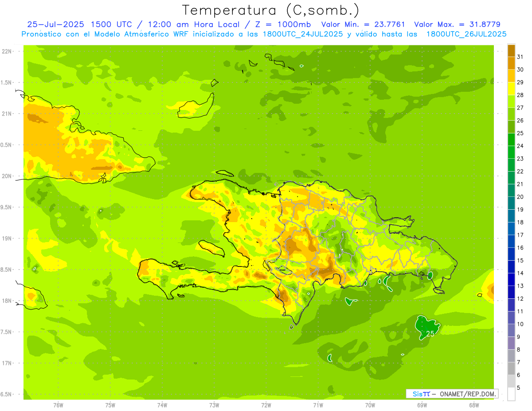The height and width of the screenshot is (411, 532).
Task: Click the "1800UTC_24JUL2025" initialization time
Action: (x=302, y=34)
